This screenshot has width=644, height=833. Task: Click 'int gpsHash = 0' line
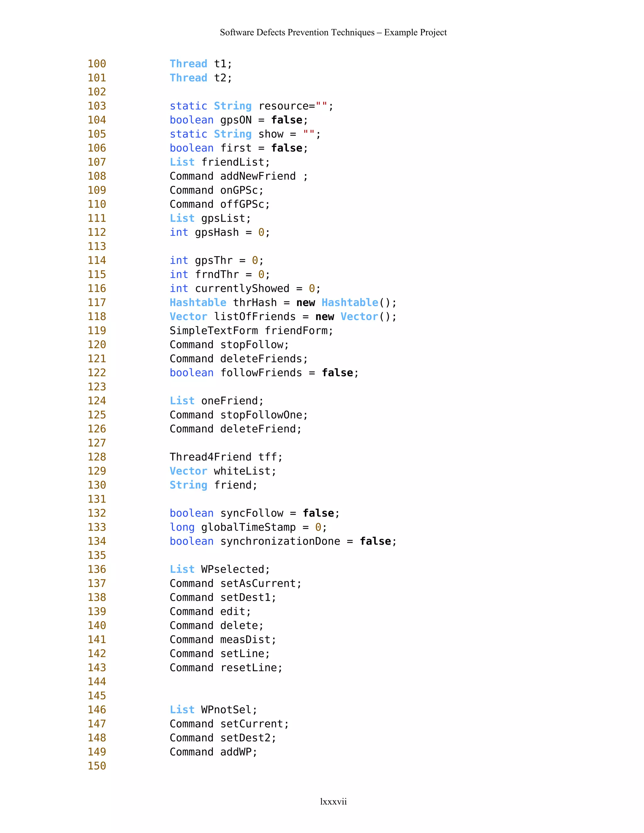coord(219,232)
